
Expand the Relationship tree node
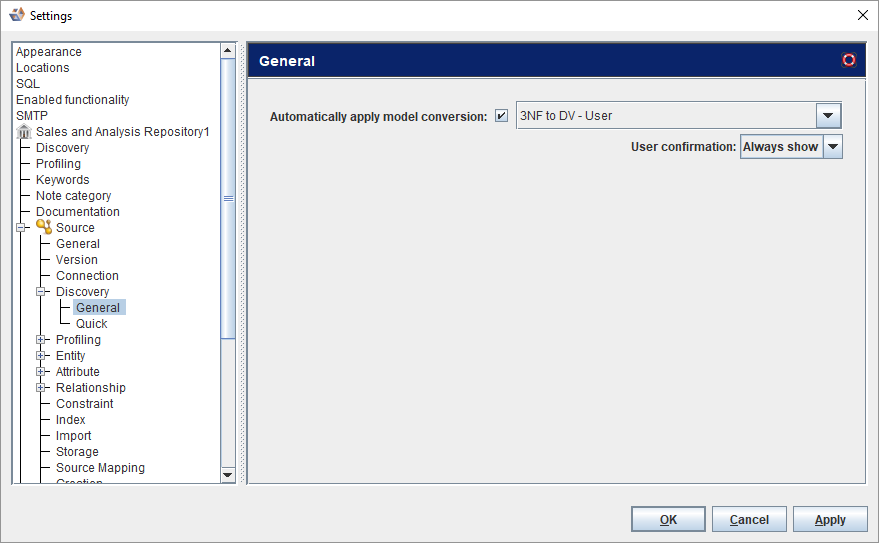click(x=41, y=388)
